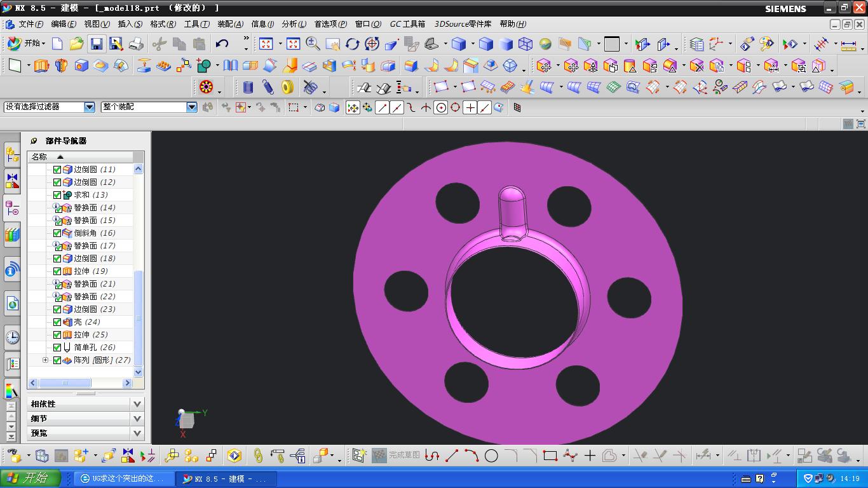The height and width of the screenshot is (488, 868).
Task: Open the 文件(F) menu
Action: click(31, 24)
